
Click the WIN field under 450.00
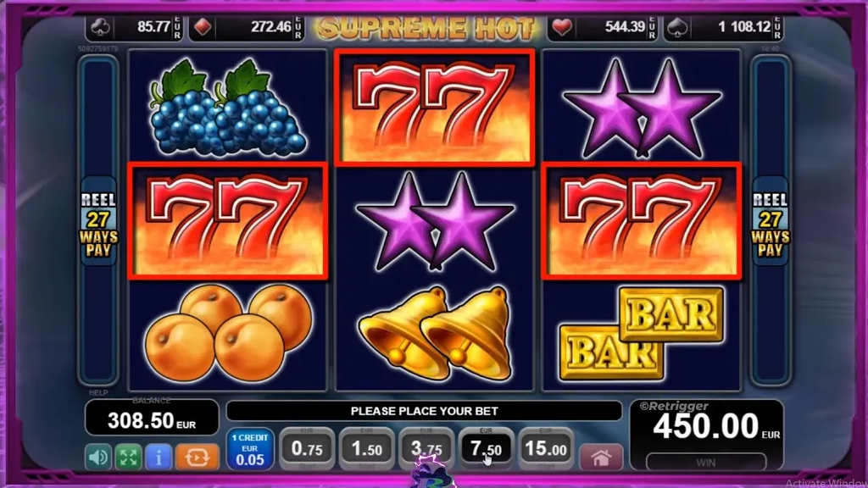pos(706,462)
